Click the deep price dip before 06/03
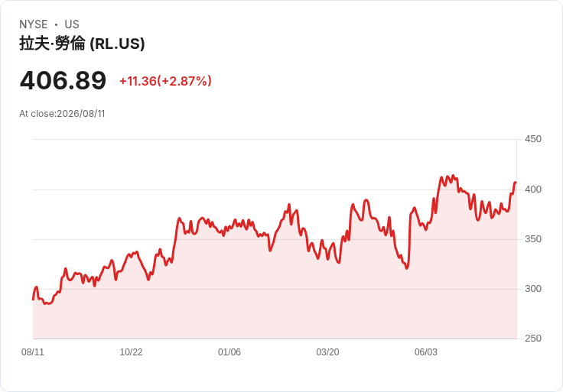Viewport: 563px width, 392px height. [x=407, y=268]
